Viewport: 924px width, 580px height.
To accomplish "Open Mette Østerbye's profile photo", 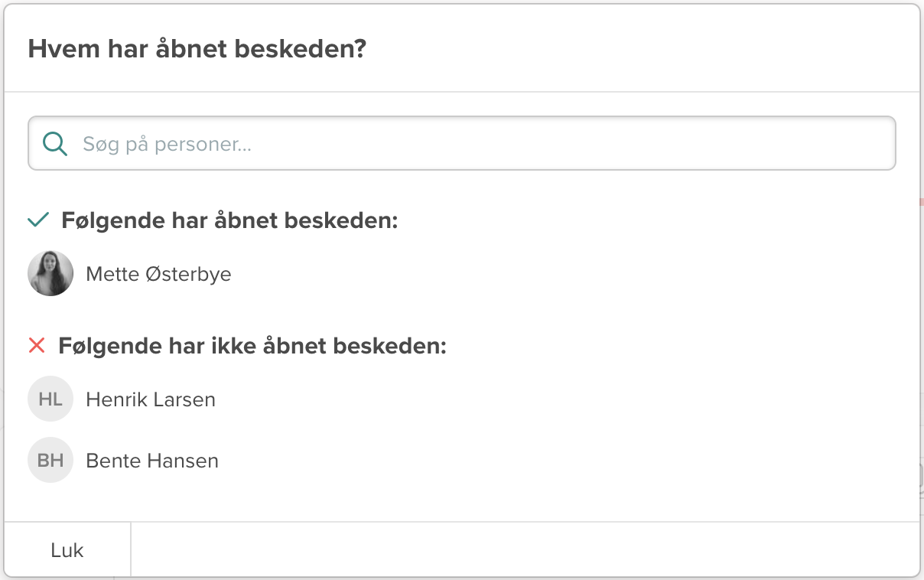I will click(50, 273).
